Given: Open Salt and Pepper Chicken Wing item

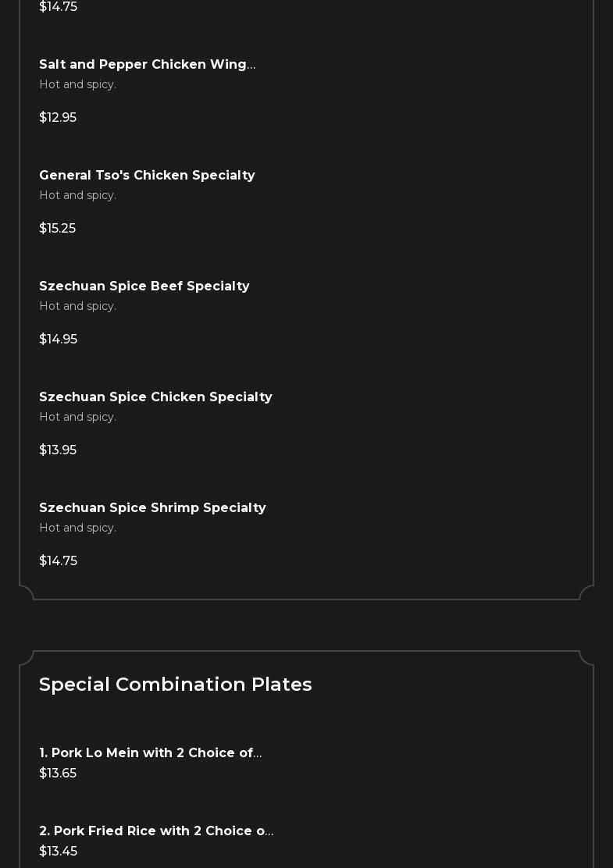Looking at the screenshot, I should (147, 65).
